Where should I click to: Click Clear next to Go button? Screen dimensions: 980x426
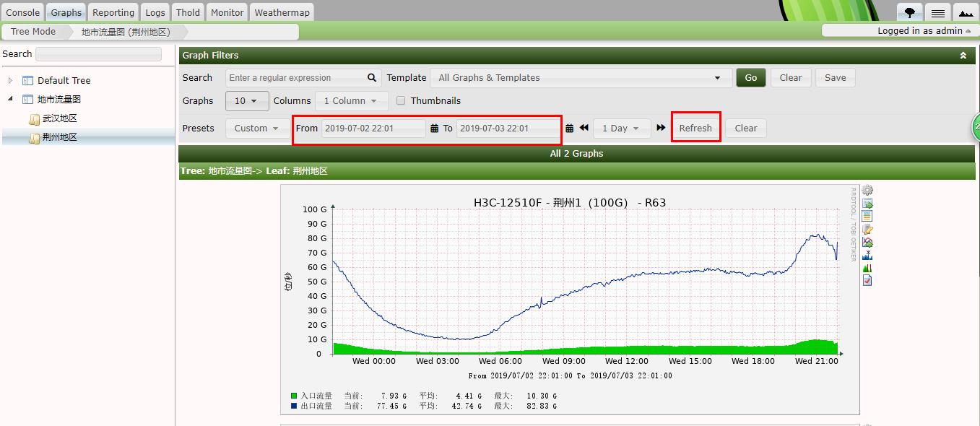pos(791,78)
